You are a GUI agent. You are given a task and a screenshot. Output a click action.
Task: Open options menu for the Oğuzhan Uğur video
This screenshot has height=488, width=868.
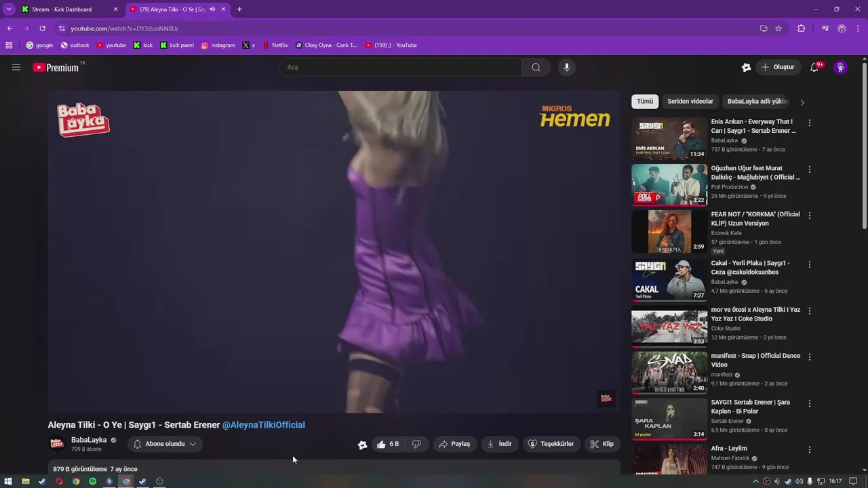pos(809,169)
